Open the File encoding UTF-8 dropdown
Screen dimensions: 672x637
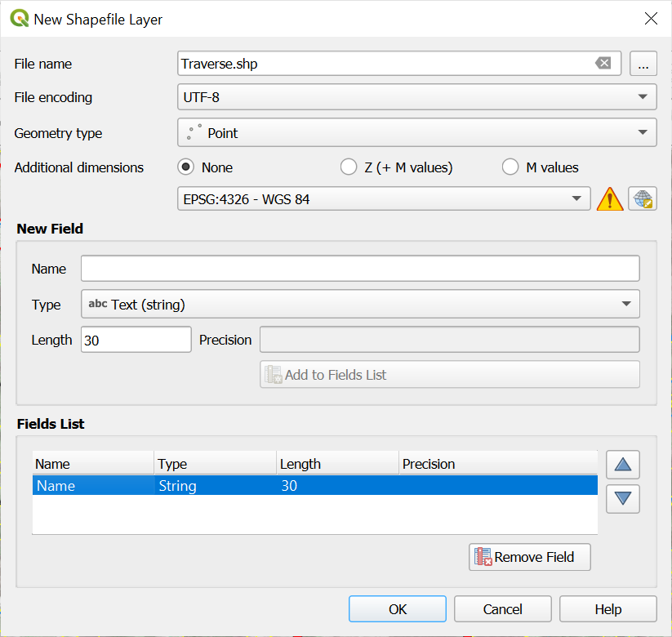(x=416, y=97)
